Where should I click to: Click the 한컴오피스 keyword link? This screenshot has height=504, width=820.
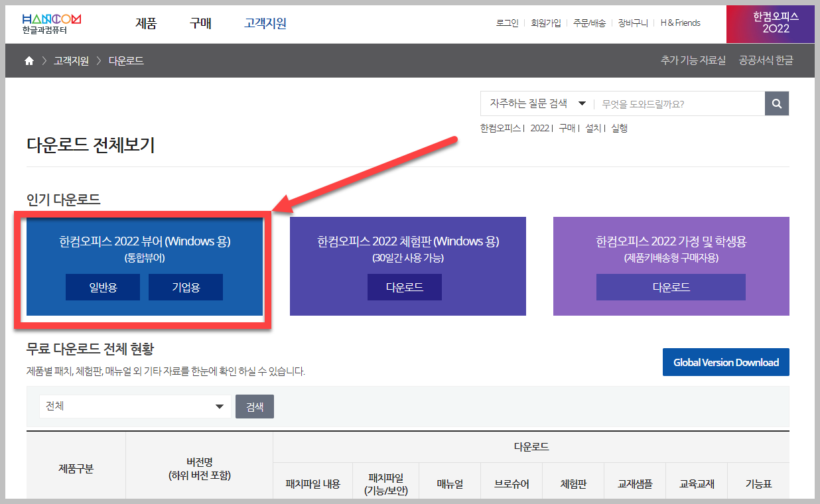coord(501,128)
